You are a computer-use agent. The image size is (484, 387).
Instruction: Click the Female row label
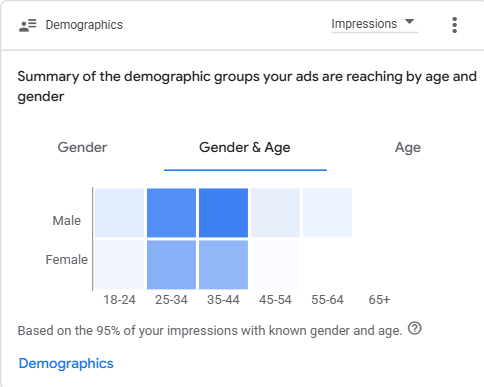click(x=67, y=260)
